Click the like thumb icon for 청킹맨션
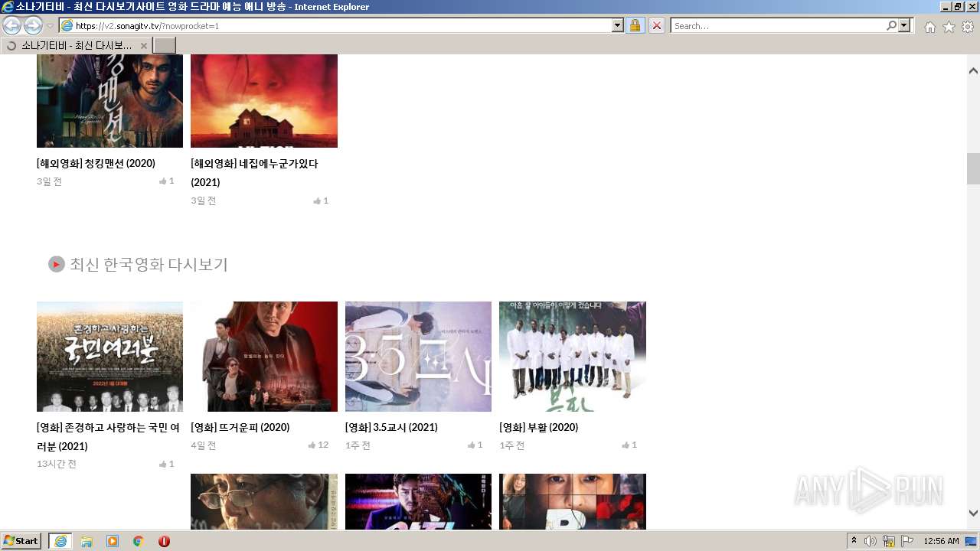 point(163,181)
